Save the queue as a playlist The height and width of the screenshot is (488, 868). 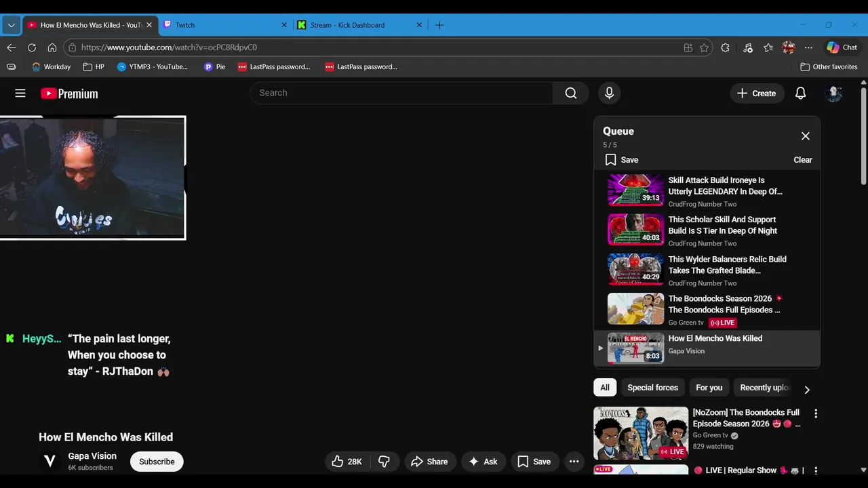point(622,160)
